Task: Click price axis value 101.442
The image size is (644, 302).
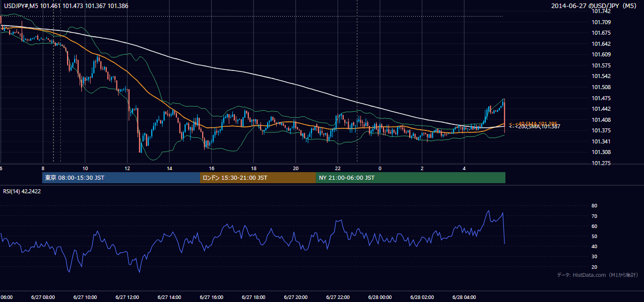Action: pyautogui.click(x=601, y=109)
